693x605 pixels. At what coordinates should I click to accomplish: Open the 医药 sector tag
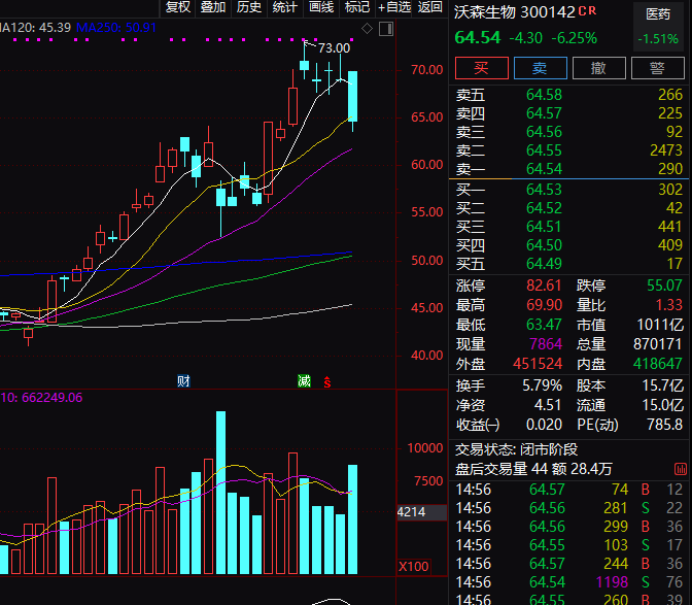[x=659, y=15]
